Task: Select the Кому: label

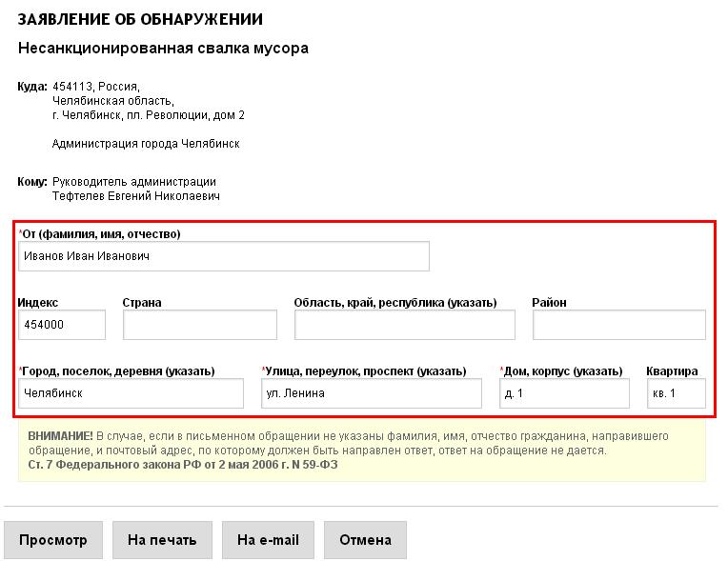Action: (x=32, y=182)
